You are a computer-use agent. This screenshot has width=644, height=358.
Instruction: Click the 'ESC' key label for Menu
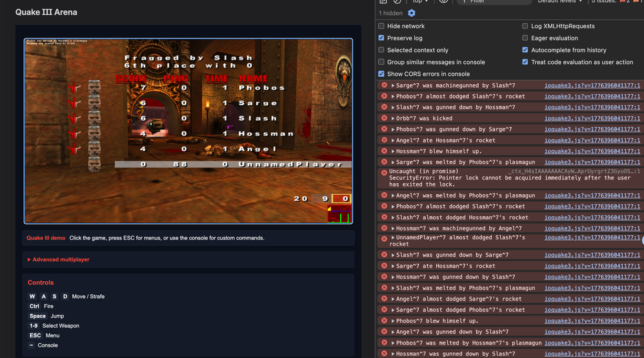pos(35,335)
